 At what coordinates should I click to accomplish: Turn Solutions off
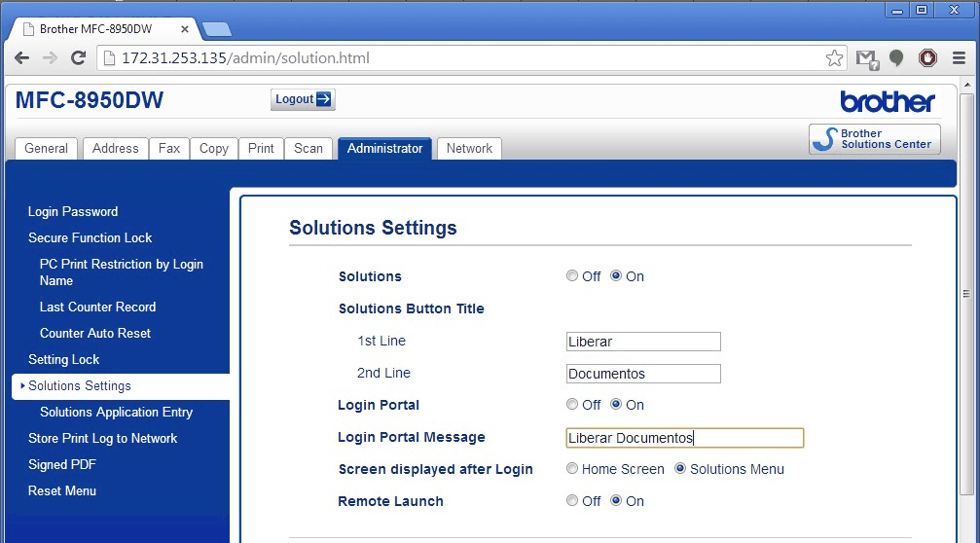[x=572, y=276]
